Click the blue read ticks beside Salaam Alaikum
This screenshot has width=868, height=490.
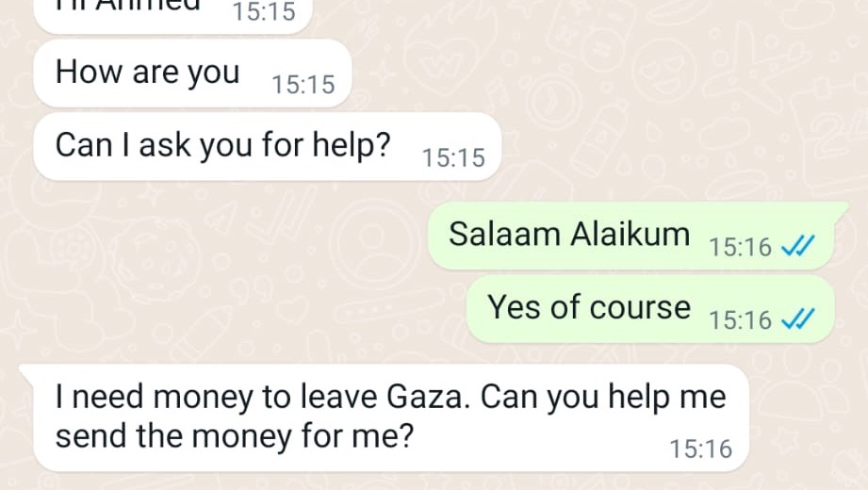pos(797,247)
